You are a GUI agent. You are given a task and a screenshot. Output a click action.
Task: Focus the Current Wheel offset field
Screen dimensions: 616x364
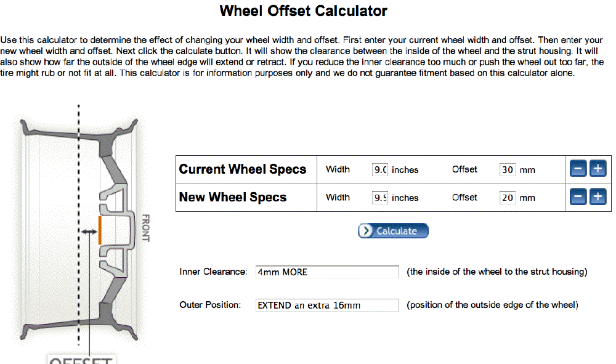pyautogui.click(x=507, y=169)
